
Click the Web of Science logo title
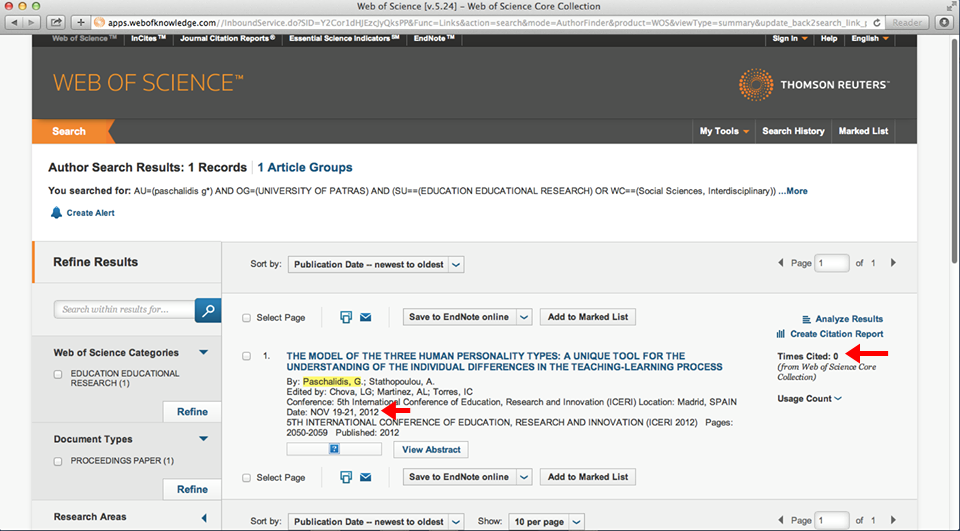[148, 83]
